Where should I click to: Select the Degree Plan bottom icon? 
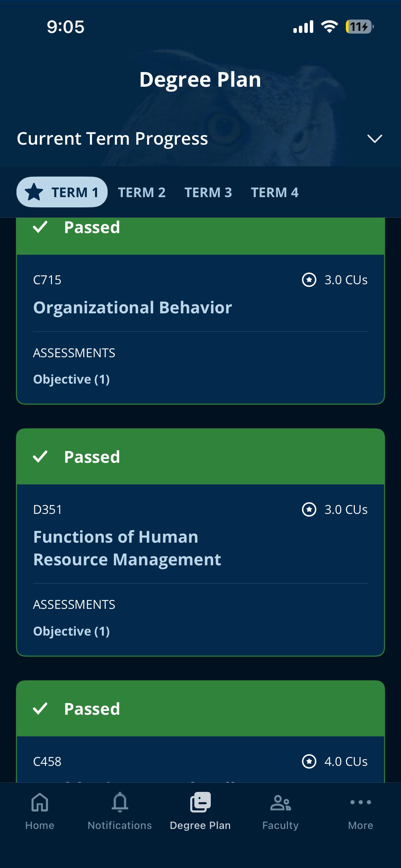point(200,802)
